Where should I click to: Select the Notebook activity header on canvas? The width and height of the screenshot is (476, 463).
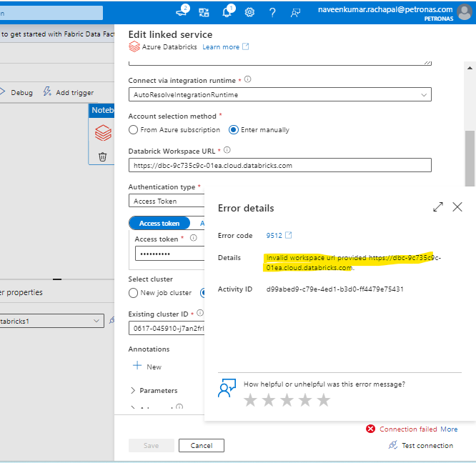tap(101, 110)
